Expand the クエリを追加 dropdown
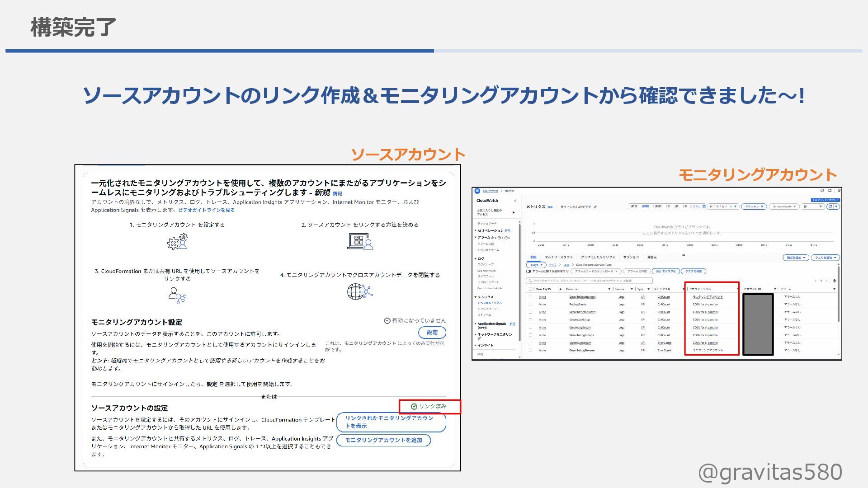 point(825,258)
